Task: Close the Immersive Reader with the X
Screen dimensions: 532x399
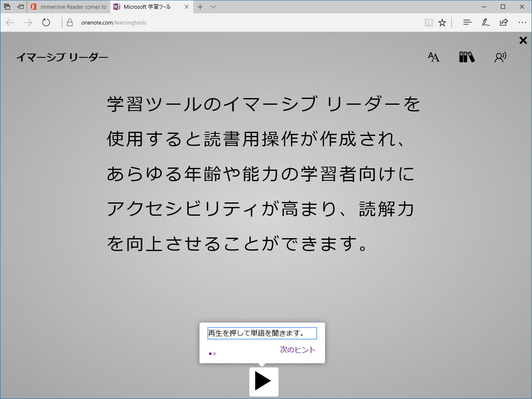Action: click(523, 40)
